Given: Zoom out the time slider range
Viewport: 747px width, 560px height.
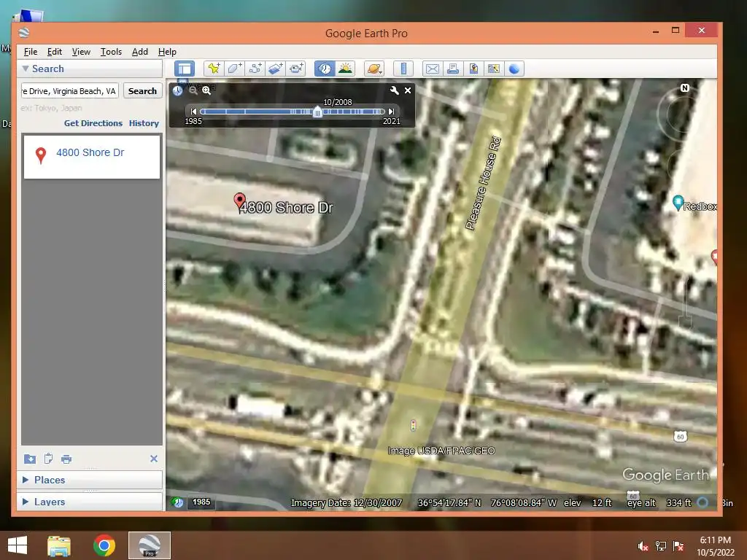Looking at the screenshot, I should click(193, 90).
